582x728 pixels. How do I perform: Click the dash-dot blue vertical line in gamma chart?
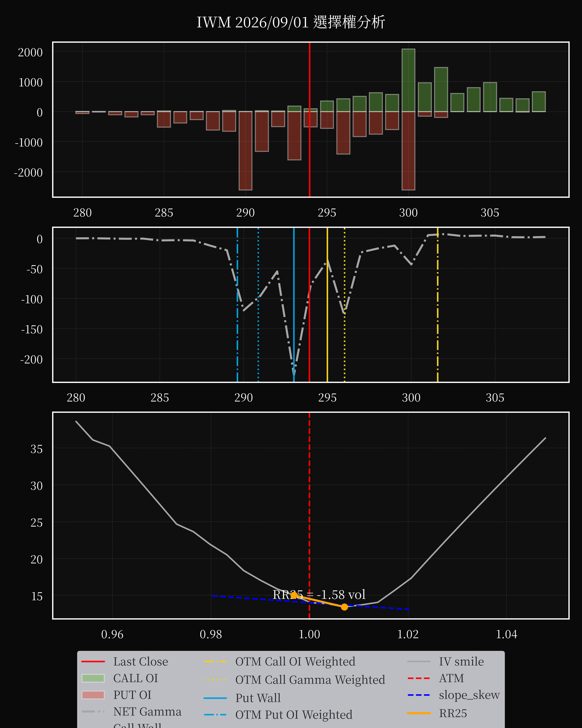[x=237, y=305]
